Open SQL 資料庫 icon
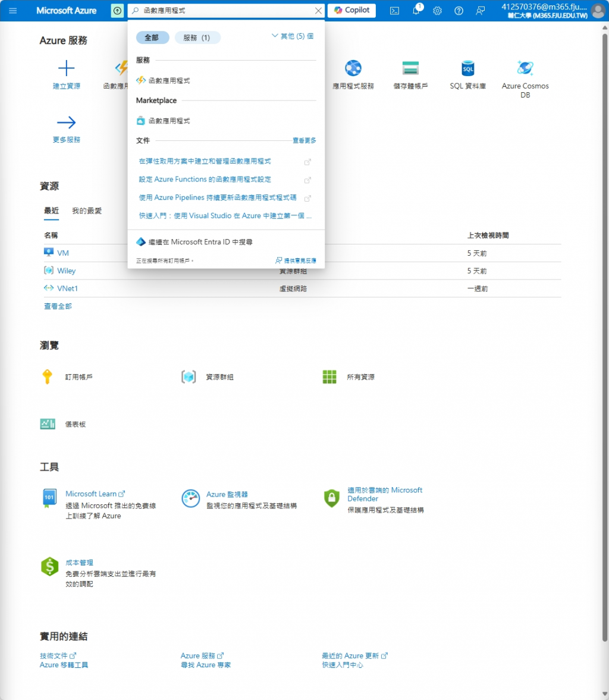Screen dimensions: 609x700 click(x=467, y=68)
